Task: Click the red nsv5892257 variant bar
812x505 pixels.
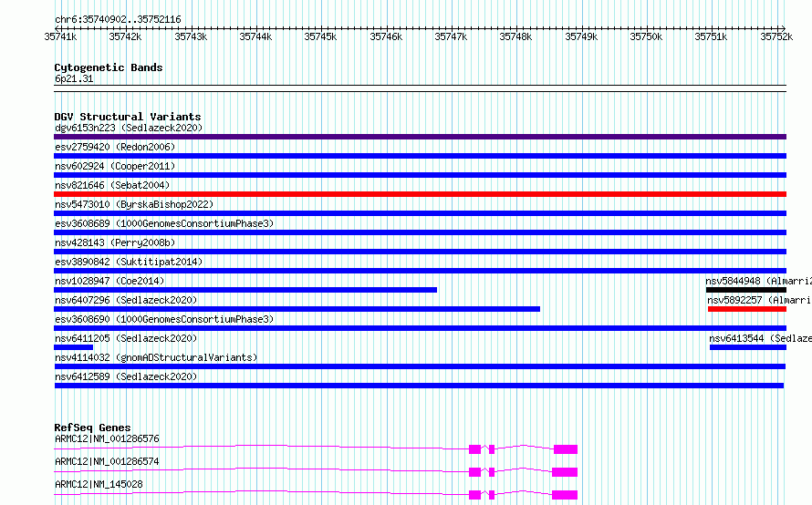Action: click(x=747, y=309)
